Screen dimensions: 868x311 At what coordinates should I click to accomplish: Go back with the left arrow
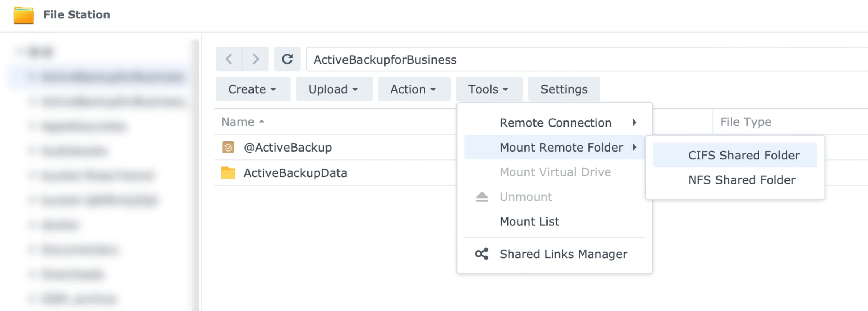229,59
